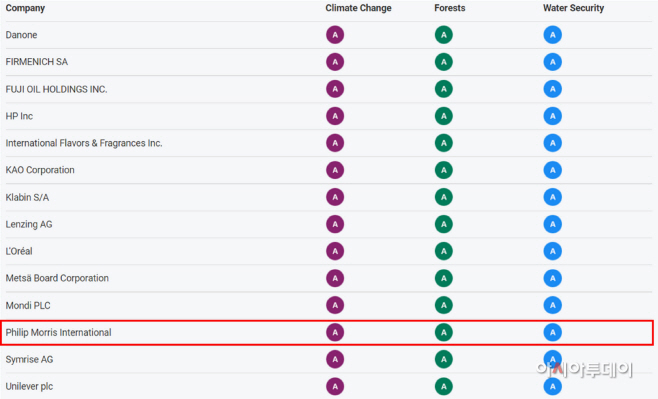Click Philip Morris International Water Security badge

553,333
